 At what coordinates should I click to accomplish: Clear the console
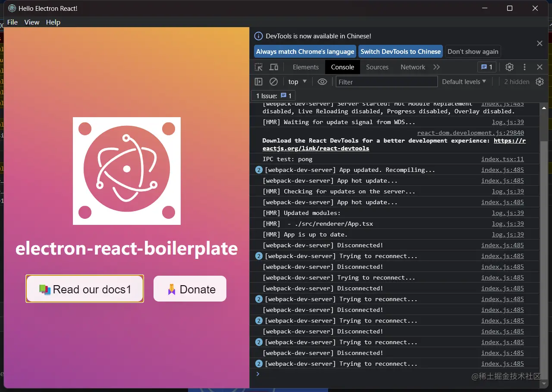(273, 82)
